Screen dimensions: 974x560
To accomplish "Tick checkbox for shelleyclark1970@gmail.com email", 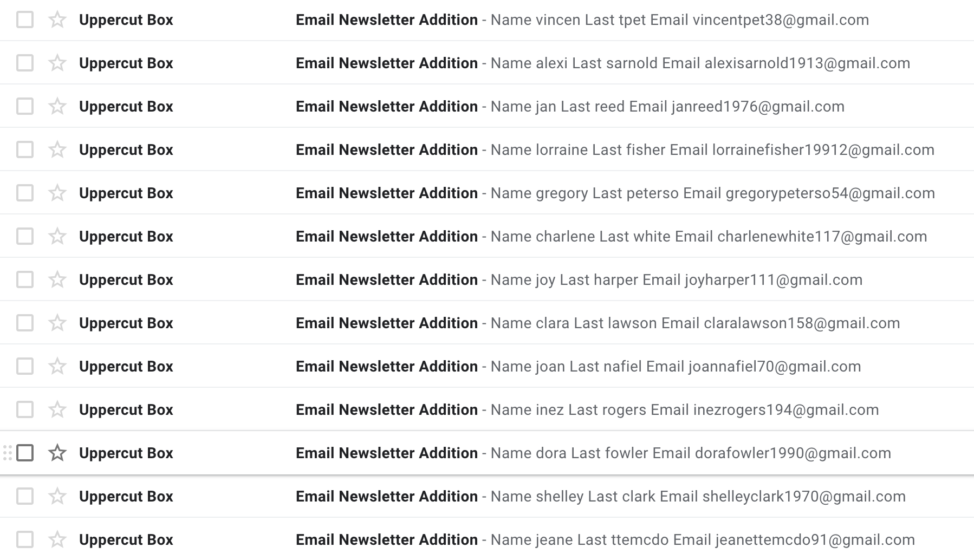I will pos(25,497).
